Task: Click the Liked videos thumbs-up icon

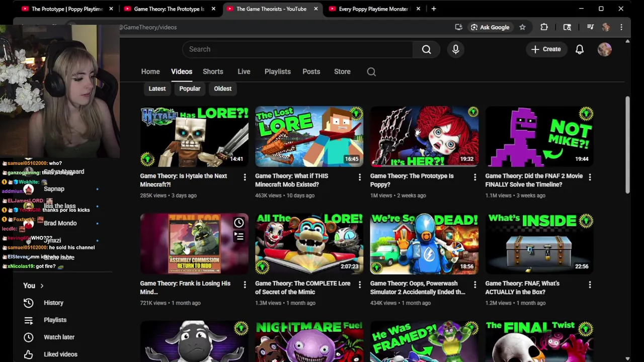Action: coord(29,354)
